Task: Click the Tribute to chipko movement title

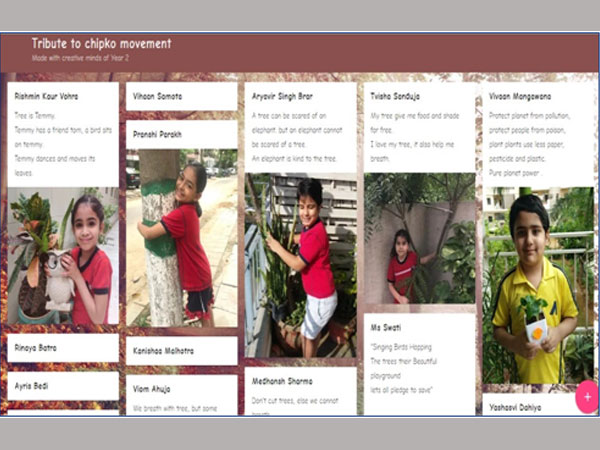Action: click(x=101, y=44)
